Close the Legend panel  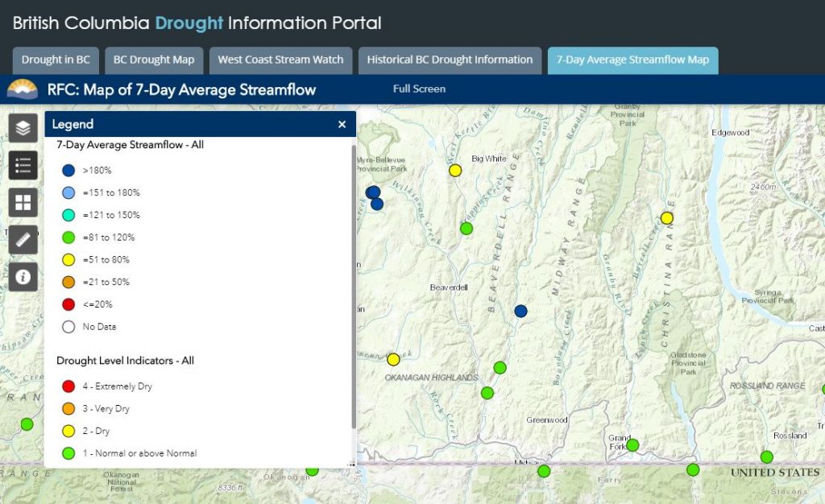(x=342, y=125)
